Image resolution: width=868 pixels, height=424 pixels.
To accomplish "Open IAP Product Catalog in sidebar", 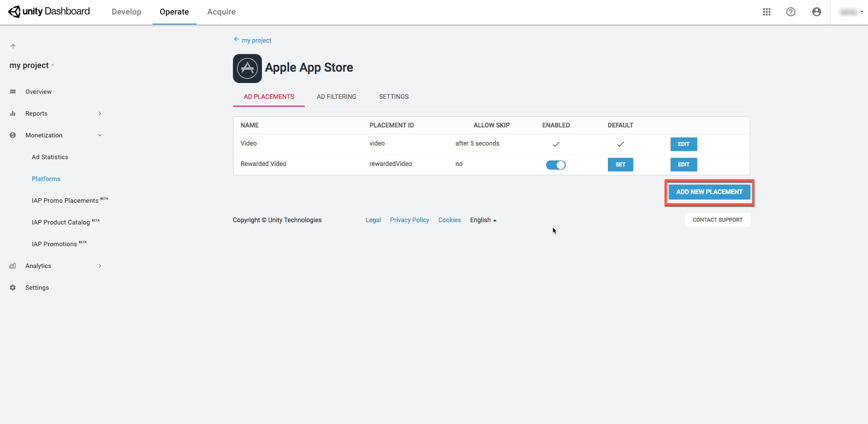I will point(66,222).
